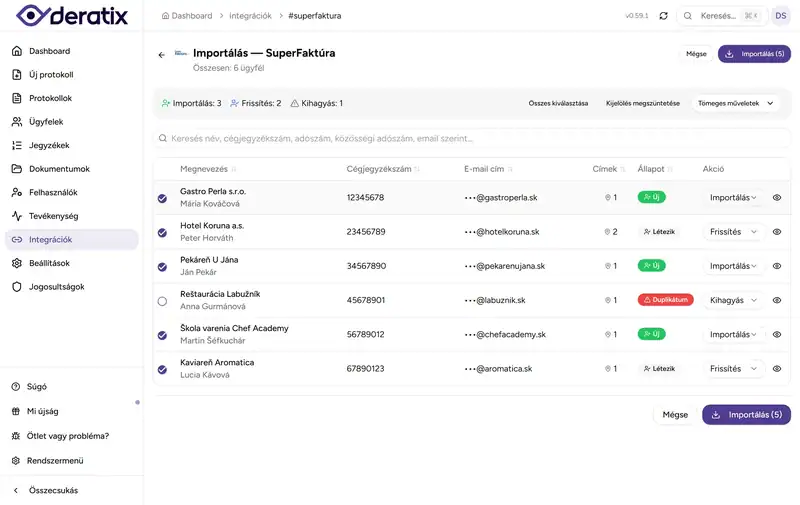800x505 pixels.
Task: Click the top Importálás (5) button
Action: tap(754, 54)
